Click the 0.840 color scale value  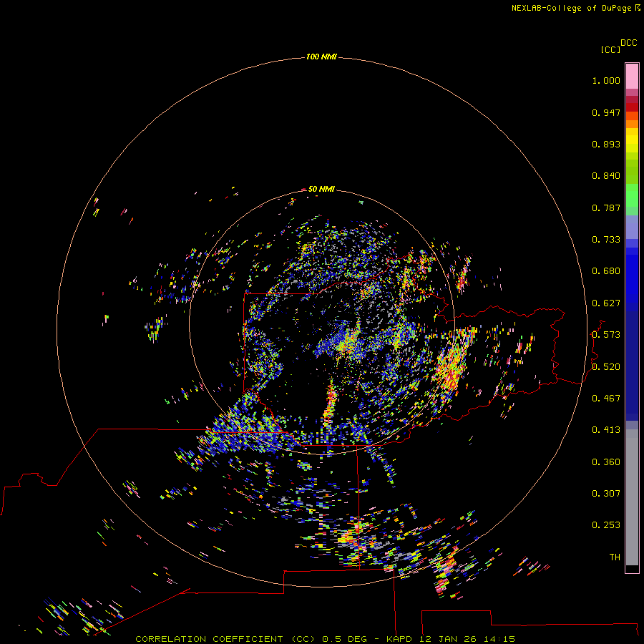(606, 176)
